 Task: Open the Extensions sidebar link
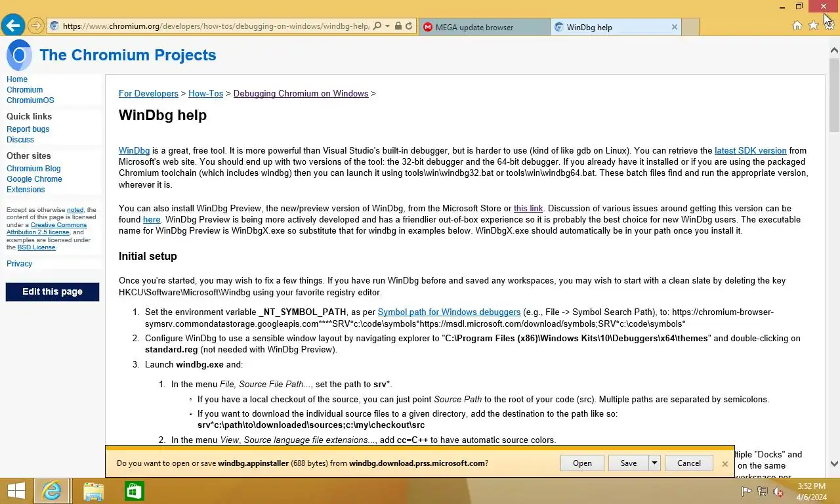click(x=26, y=190)
